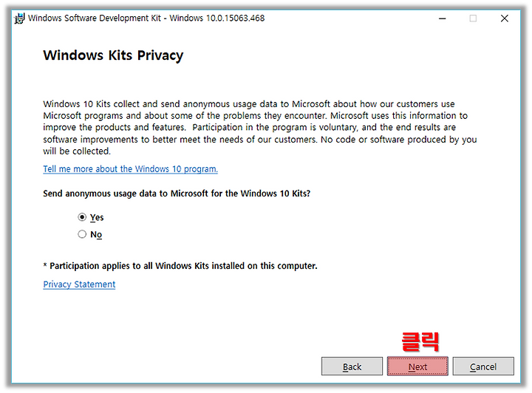Select the No radio button

(82, 234)
